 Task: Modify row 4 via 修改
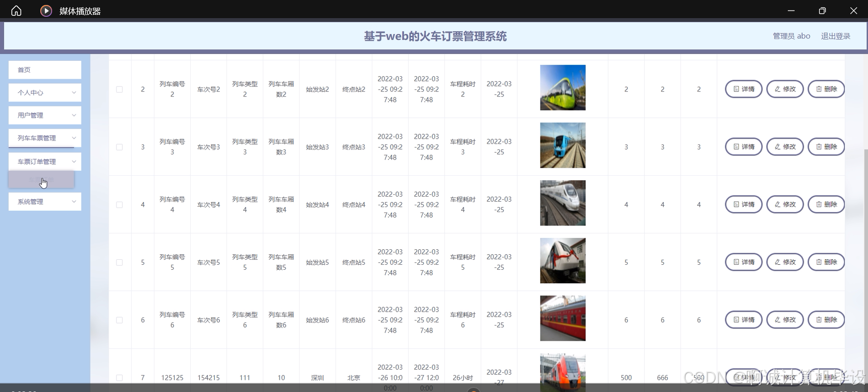pos(785,204)
